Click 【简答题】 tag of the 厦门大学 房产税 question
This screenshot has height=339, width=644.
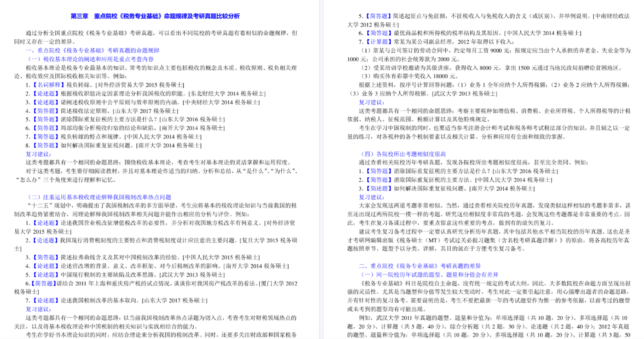click(43, 283)
